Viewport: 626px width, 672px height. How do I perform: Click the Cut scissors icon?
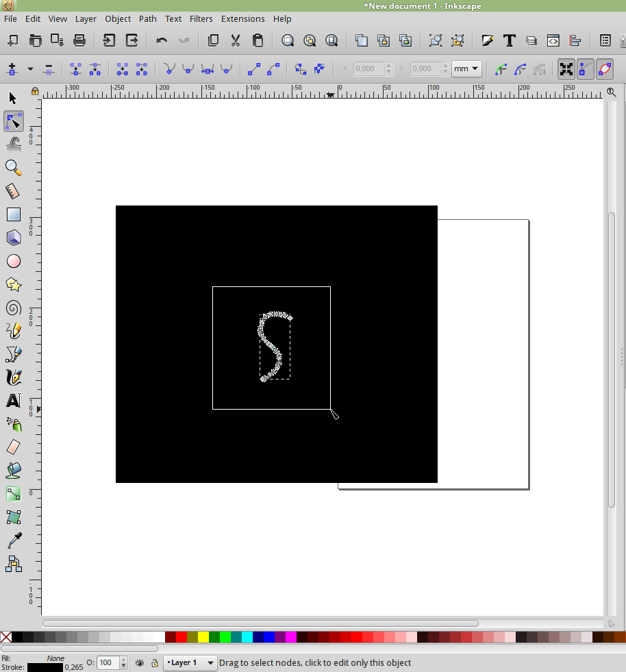tap(236, 40)
